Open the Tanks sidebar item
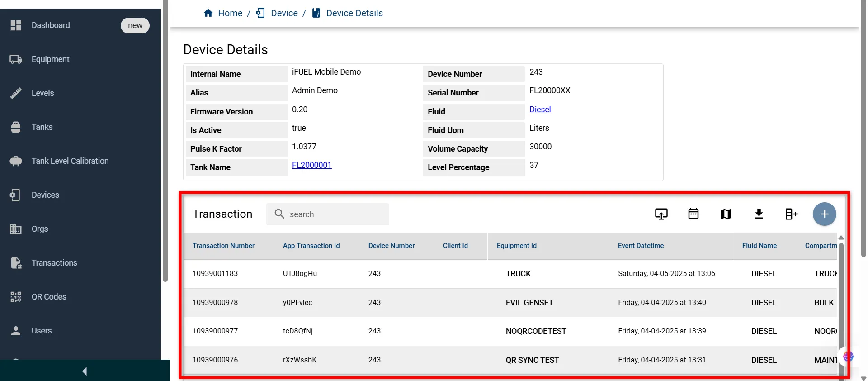Image resolution: width=868 pixels, height=381 pixels. 42,127
